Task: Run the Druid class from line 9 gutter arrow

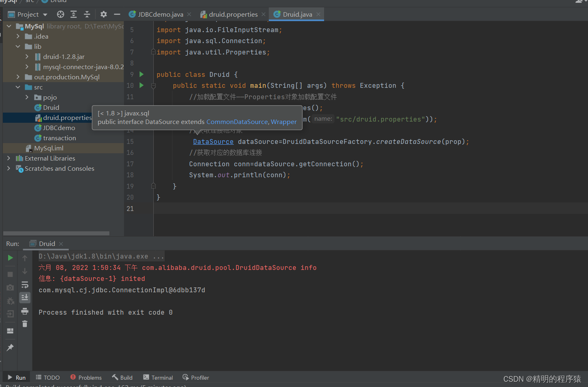Action: pos(142,74)
